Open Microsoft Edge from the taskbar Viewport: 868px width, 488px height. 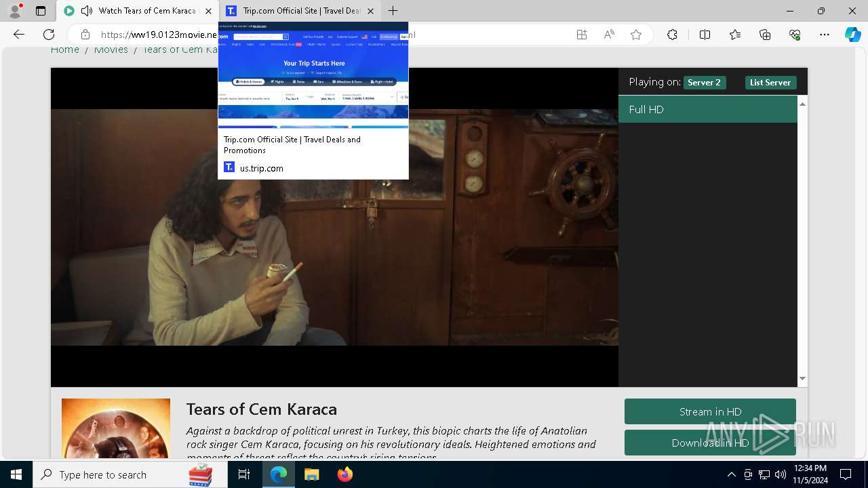279,474
